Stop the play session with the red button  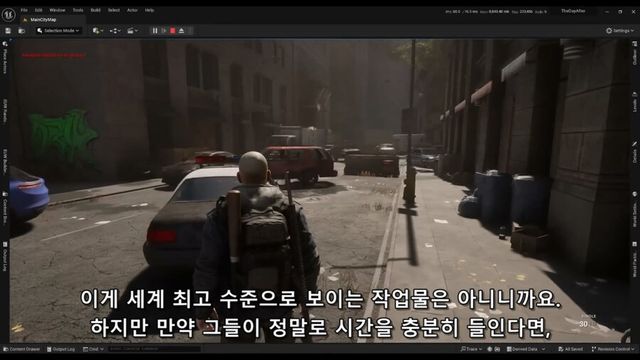pos(173,31)
